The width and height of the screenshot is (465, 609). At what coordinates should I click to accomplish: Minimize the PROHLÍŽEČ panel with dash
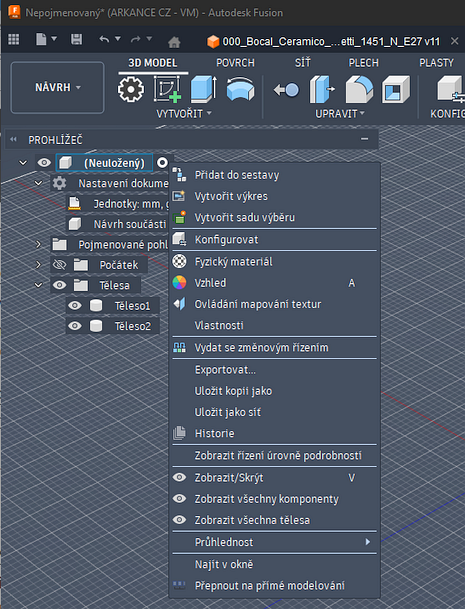click(364, 139)
